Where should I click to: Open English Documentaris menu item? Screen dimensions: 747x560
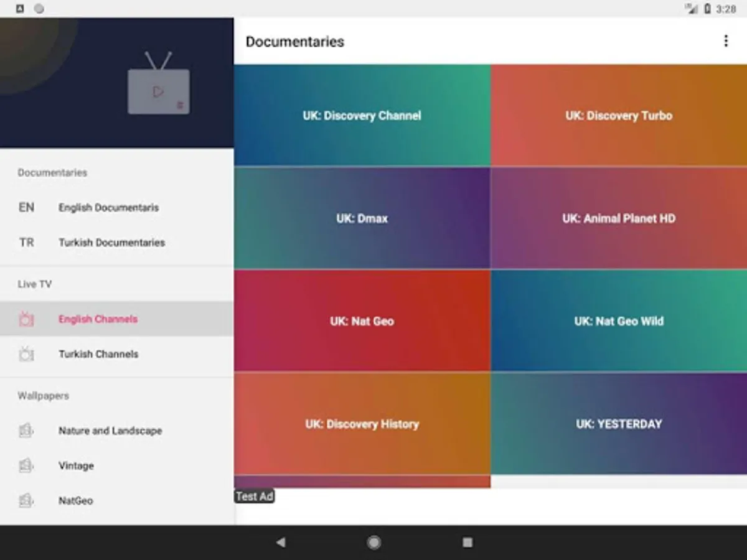117,207
